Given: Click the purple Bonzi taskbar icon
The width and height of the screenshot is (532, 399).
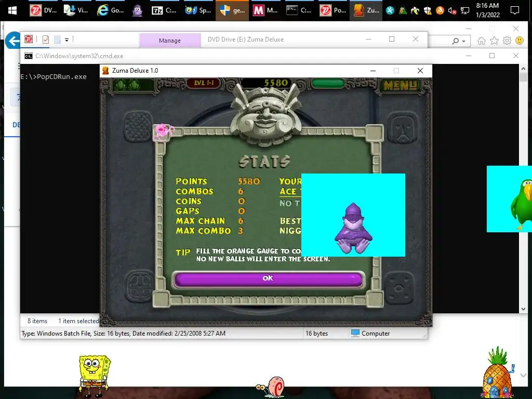Looking at the screenshot, I should click(137, 10).
